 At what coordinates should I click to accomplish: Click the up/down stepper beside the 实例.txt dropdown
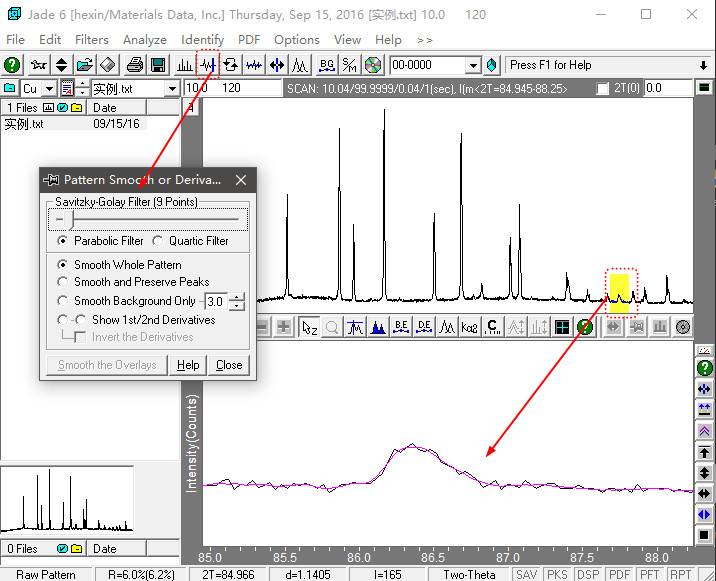click(x=83, y=88)
